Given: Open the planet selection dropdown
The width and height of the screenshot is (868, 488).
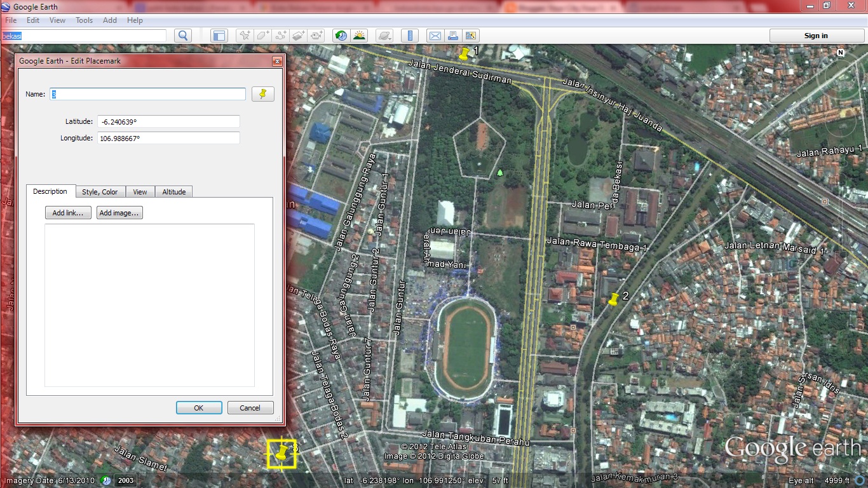Looking at the screenshot, I should (384, 36).
